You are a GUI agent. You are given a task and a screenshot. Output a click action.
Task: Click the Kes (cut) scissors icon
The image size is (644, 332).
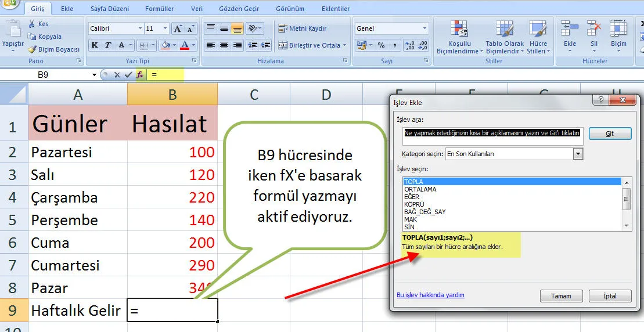tap(32, 24)
